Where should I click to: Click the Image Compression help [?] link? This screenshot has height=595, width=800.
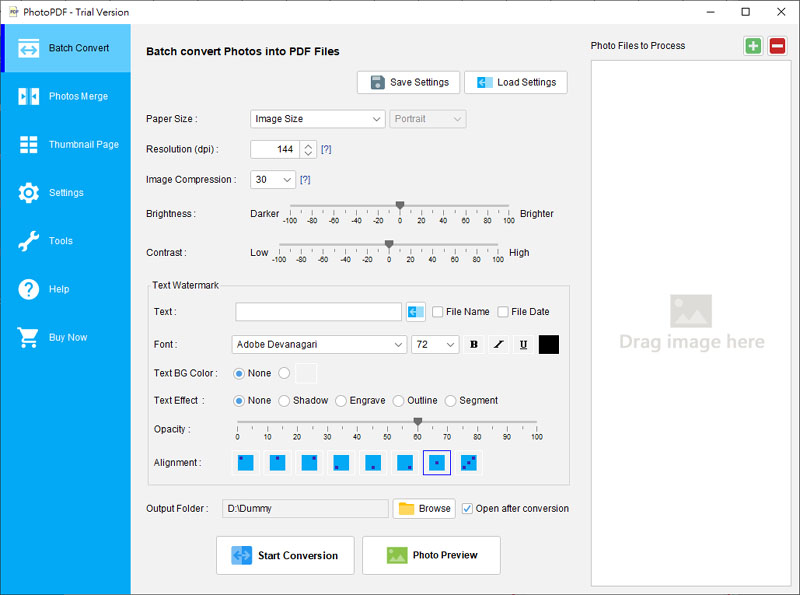305,180
